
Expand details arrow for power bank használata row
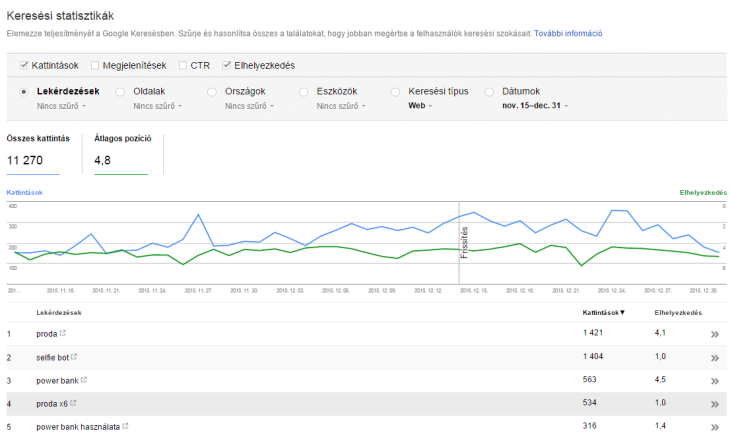coord(715,427)
